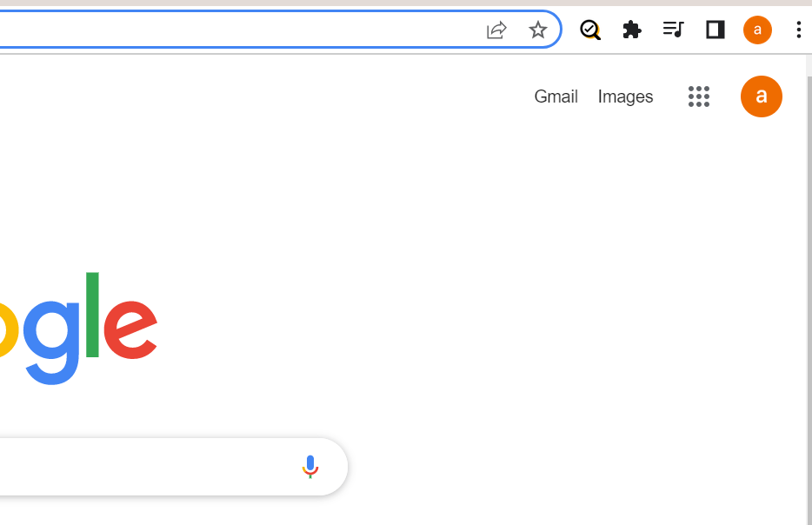This screenshot has width=812, height=525.
Task: Open the magnifier checkmark extension
Action: pos(590,30)
